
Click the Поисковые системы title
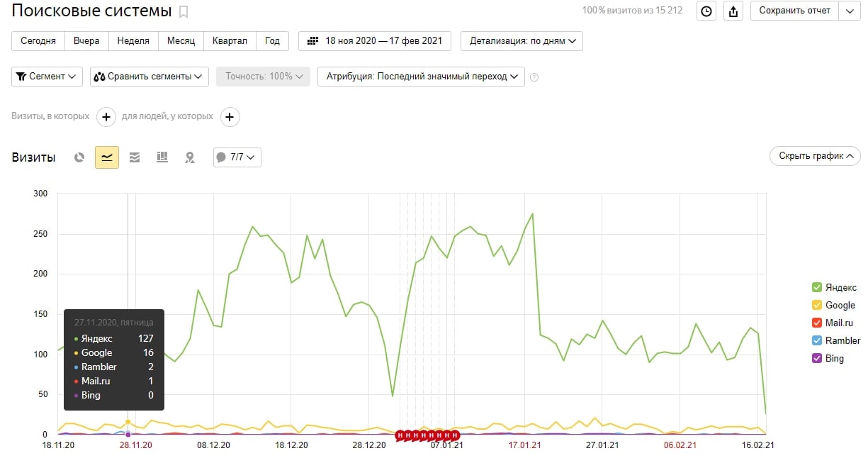[91, 11]
